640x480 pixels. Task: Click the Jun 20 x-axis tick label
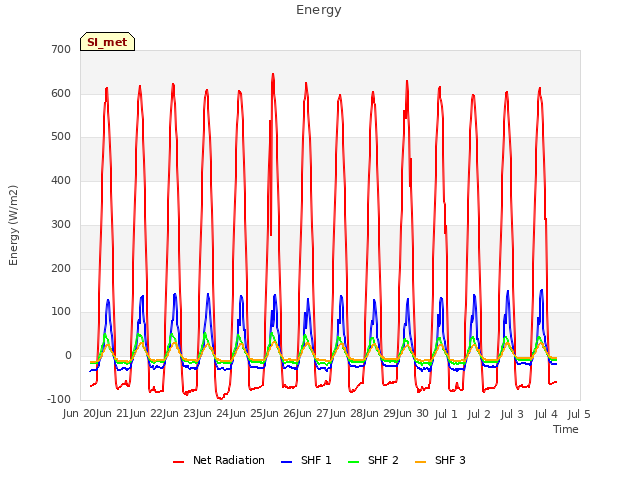pos(81,414)
